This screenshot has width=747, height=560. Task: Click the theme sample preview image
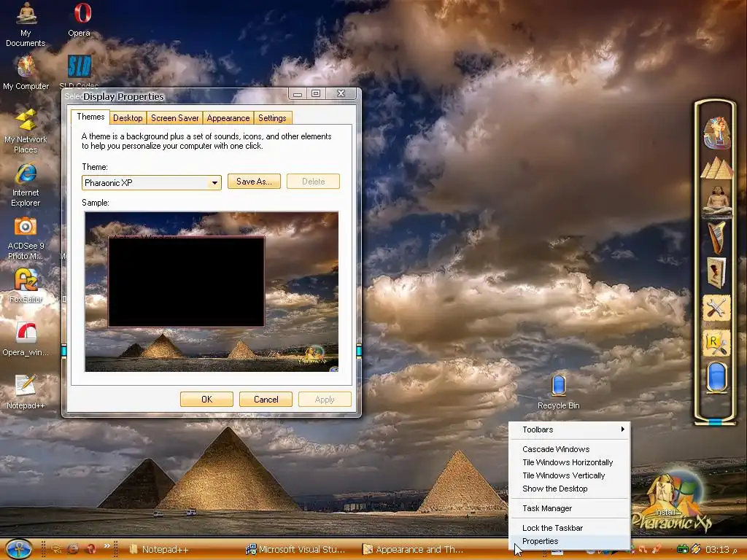click(212, 292)
